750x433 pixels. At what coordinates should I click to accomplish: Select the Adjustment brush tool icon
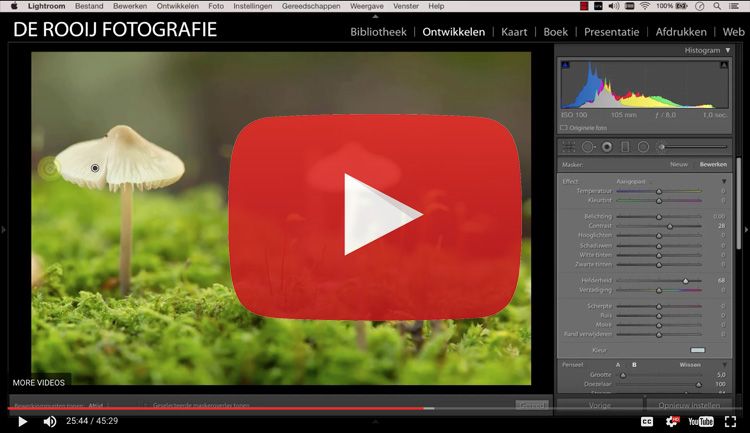coord(662,147)
